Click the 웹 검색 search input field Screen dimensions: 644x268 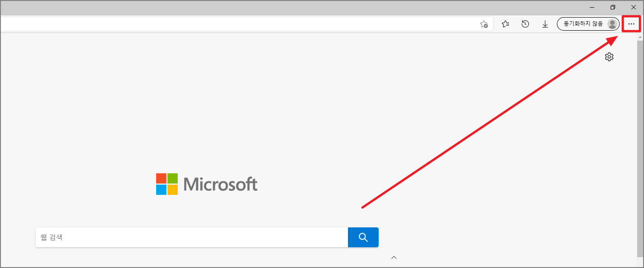(192, 237)
